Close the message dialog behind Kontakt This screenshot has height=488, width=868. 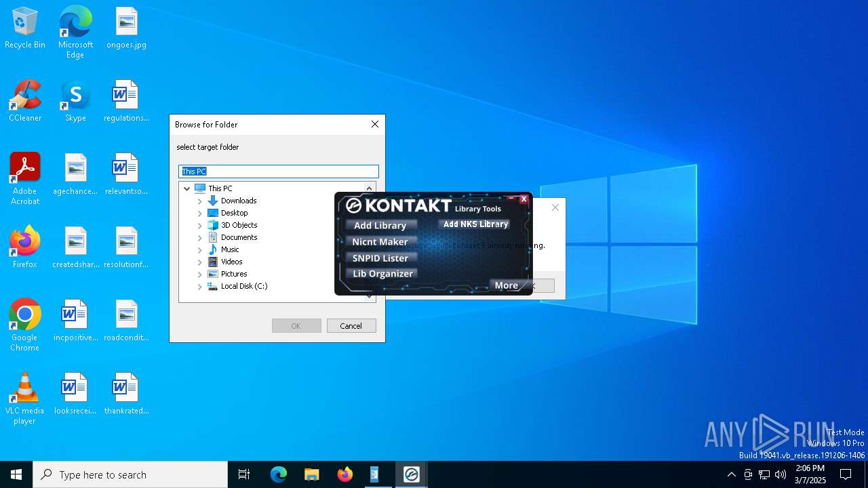coord(555,207)
